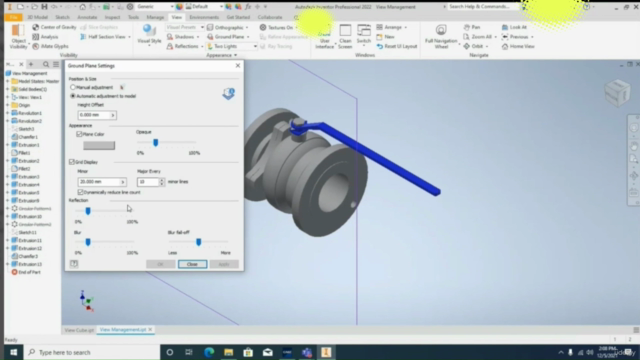Close the Ground Plane Settings dialog with X
The height and width of the screenshot is (360, 640).
pyautogui.click(x=238, y=65)
